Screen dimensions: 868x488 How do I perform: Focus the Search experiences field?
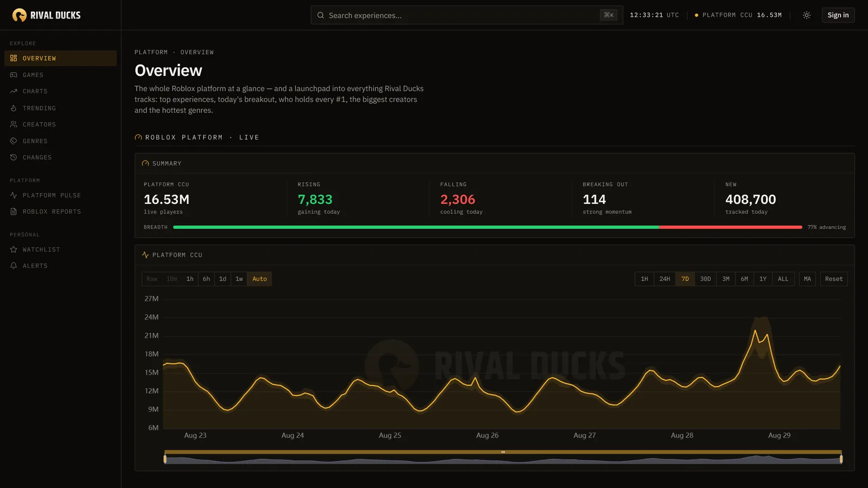[467, 15]
